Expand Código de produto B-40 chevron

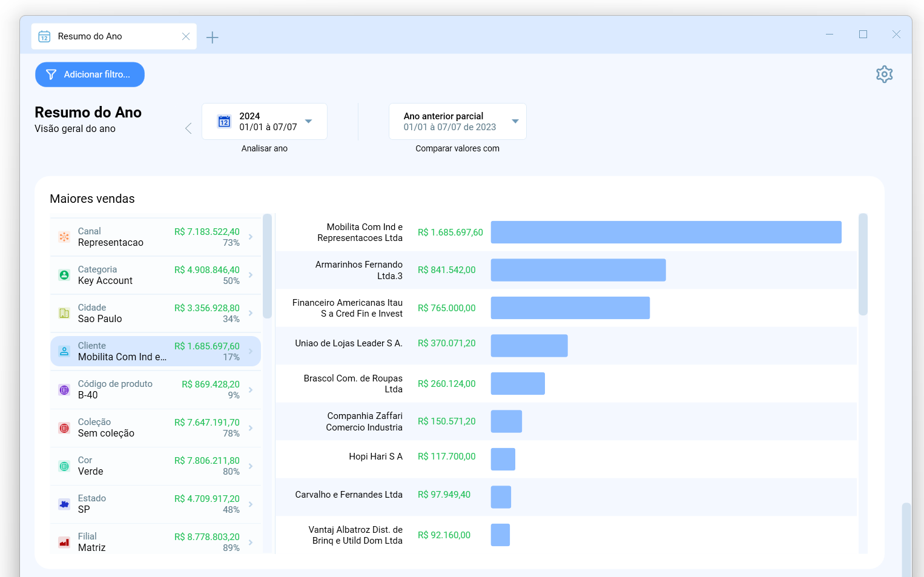coord(251,389)
